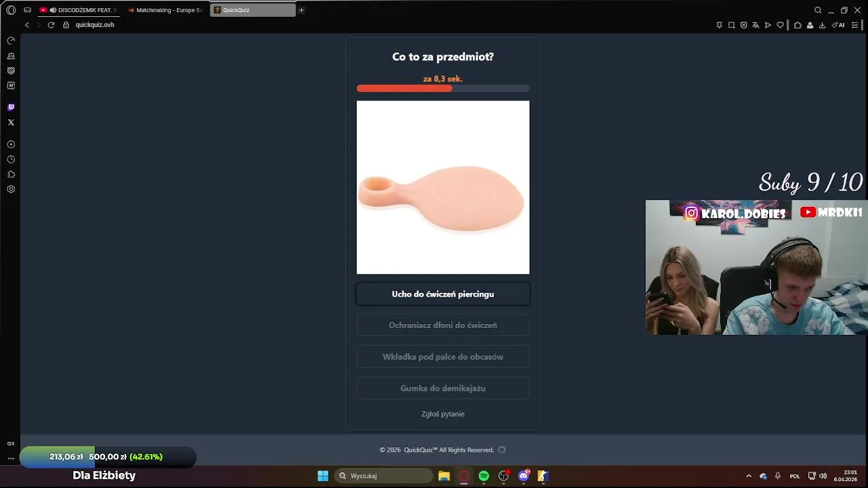Open the Twitch sidebar icon
The width and height of the screenshot is (868, 488).
[11, 107]
